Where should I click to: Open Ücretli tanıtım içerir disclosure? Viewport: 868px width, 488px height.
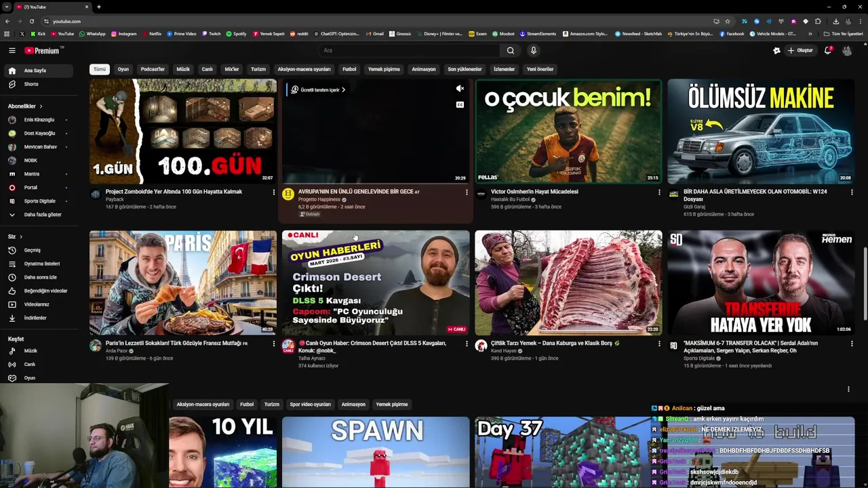tap(317, 89)
